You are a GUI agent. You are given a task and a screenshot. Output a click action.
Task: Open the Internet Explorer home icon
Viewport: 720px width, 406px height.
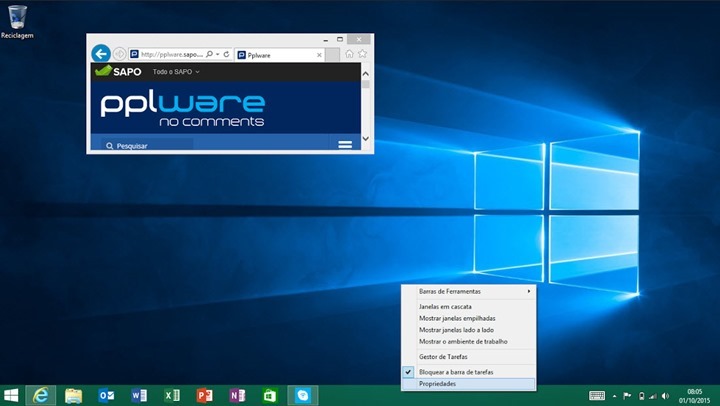(349, 54)
